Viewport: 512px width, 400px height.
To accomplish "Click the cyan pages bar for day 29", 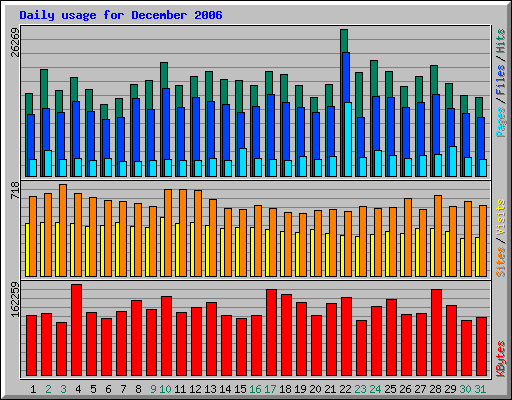I will coord(453,161).
